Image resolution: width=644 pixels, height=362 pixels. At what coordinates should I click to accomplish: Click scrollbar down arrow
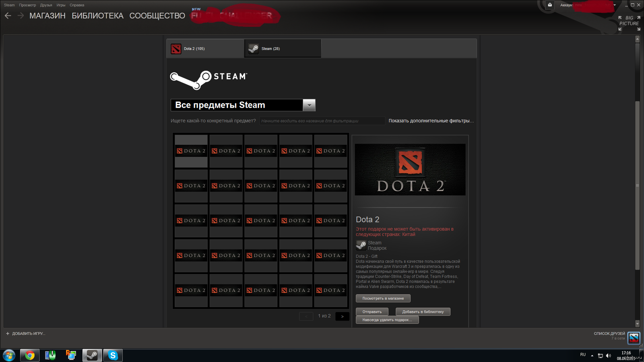pyautogui.click(x=637, y=323)
